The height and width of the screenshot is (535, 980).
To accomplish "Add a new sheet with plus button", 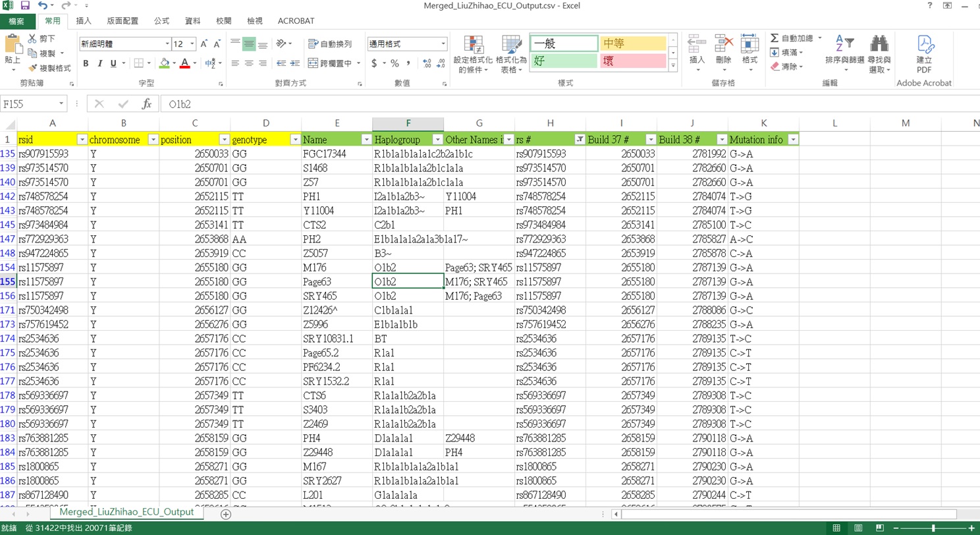I will tap(225, 513).
